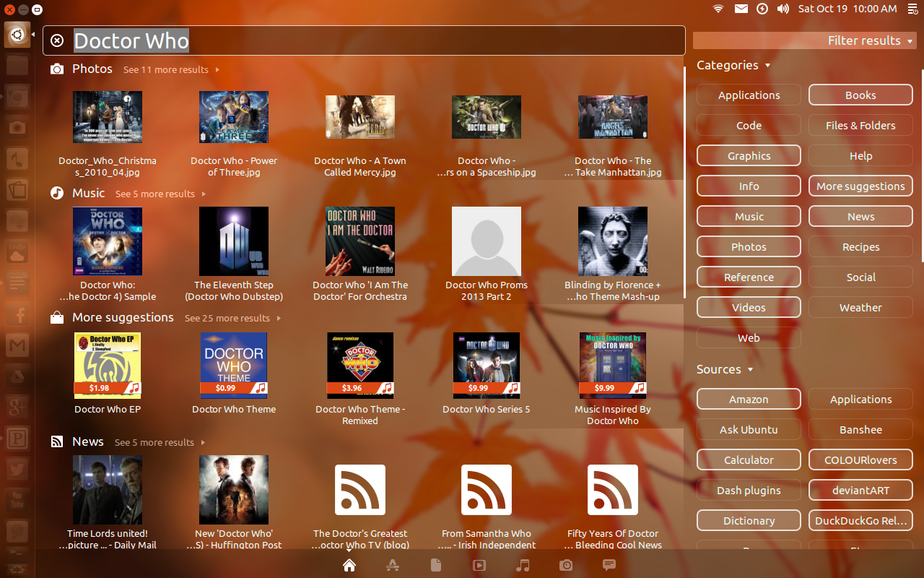Open the Wi-Fi network indicator

point(718,9)
